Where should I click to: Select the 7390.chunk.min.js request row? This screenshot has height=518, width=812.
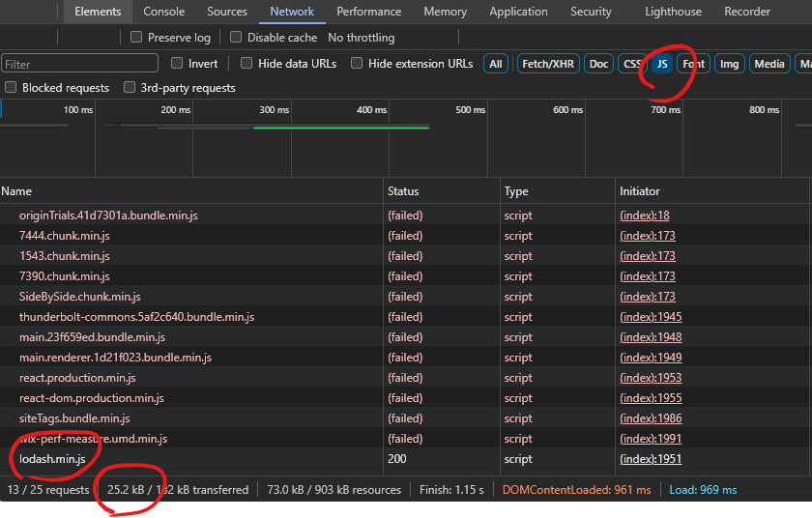pos(404,275)
